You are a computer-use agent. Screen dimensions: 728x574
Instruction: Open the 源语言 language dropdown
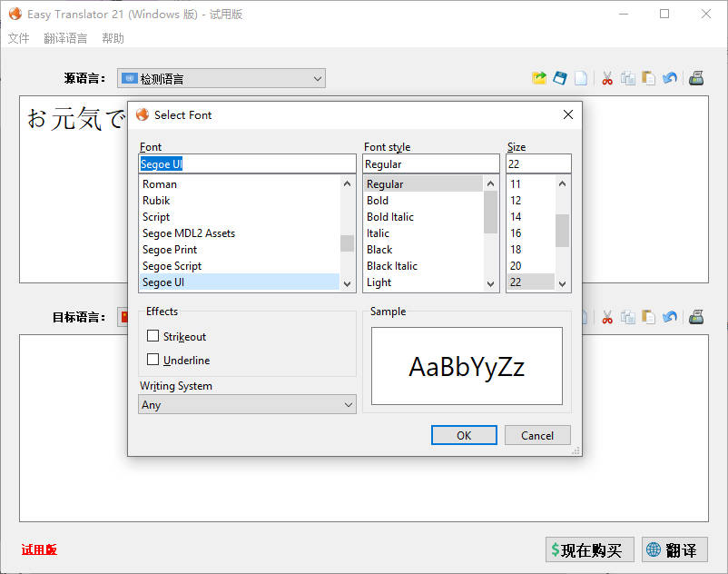[221, 78]
